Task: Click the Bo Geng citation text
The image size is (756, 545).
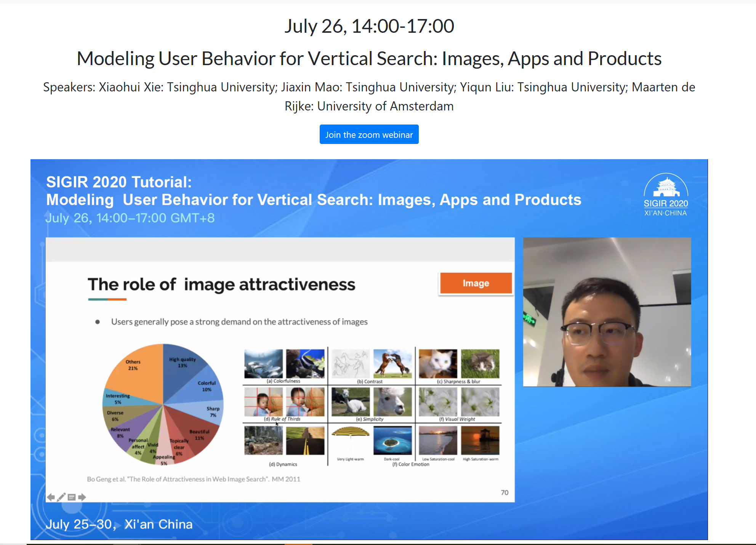Action: (194, 479)
